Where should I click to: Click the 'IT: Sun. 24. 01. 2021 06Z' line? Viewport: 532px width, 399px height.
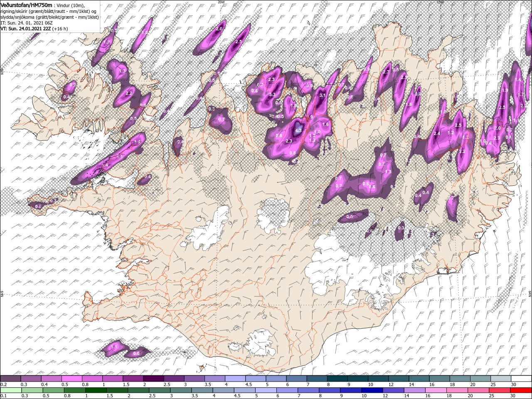point(26,23)
